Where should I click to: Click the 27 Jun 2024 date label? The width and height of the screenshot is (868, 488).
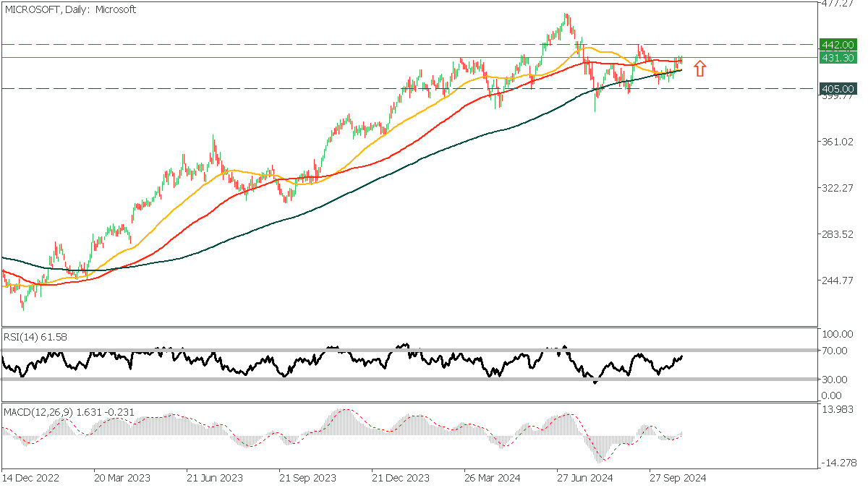[584, 479]
